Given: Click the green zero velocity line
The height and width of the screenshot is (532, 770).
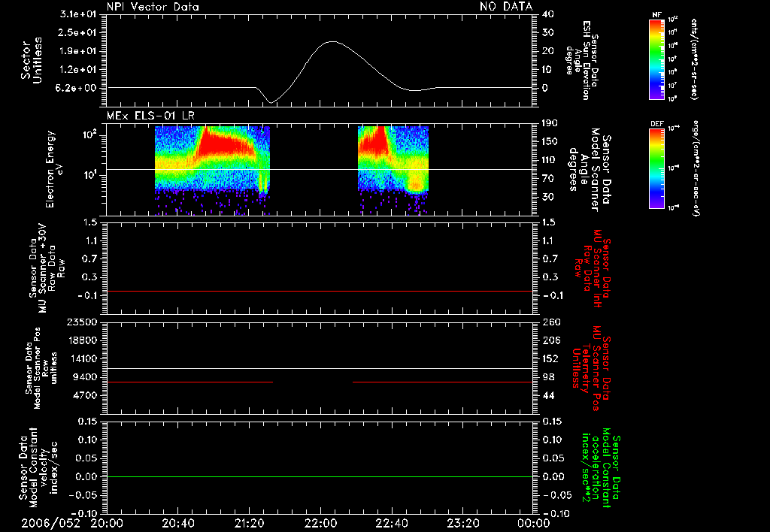Looking at the screenshot, I should pyautogui.click(x=320, y=476).
